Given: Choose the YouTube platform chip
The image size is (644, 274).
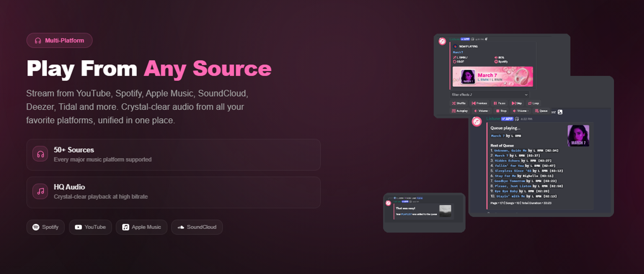Looking at the screenshot, I should [x=90, y=227].
